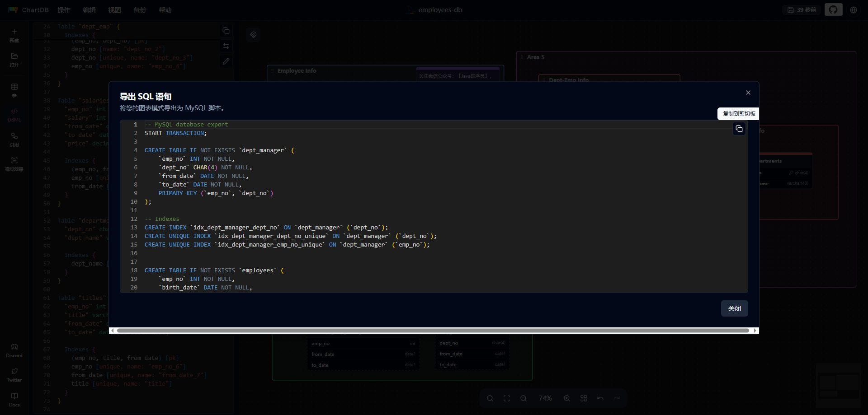Image resolution: width=868 pixels, height=415 pixels.
Task: Copy the exported SQL to clipboard
Action: [x=739, y=129]
